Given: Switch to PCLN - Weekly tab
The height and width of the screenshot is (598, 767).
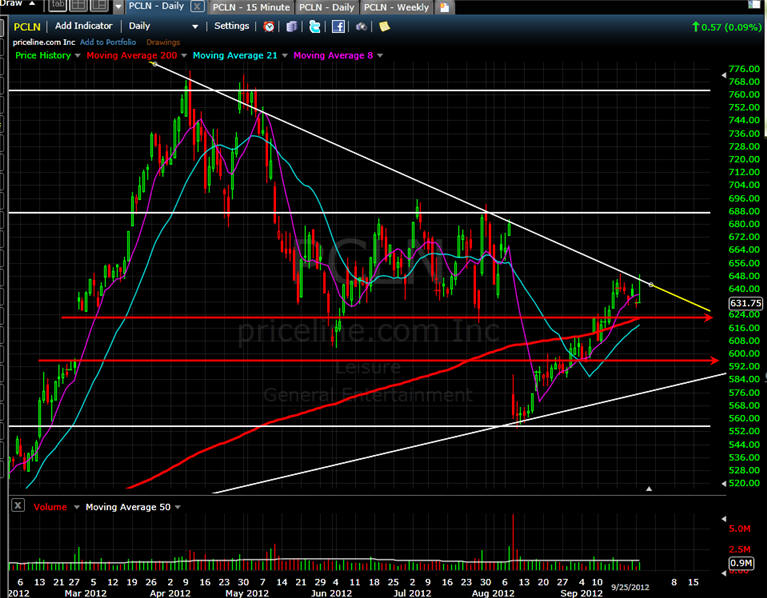Looking at the screenshot, I should pyautogui.click(x=396, y=7).
